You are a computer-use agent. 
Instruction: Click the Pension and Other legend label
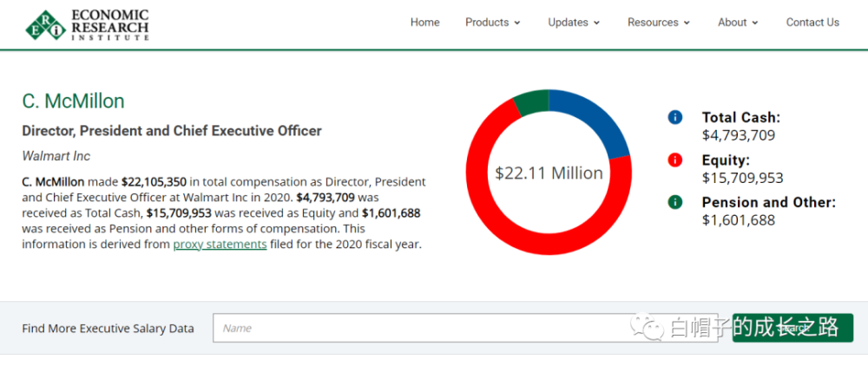click(769, 202)
